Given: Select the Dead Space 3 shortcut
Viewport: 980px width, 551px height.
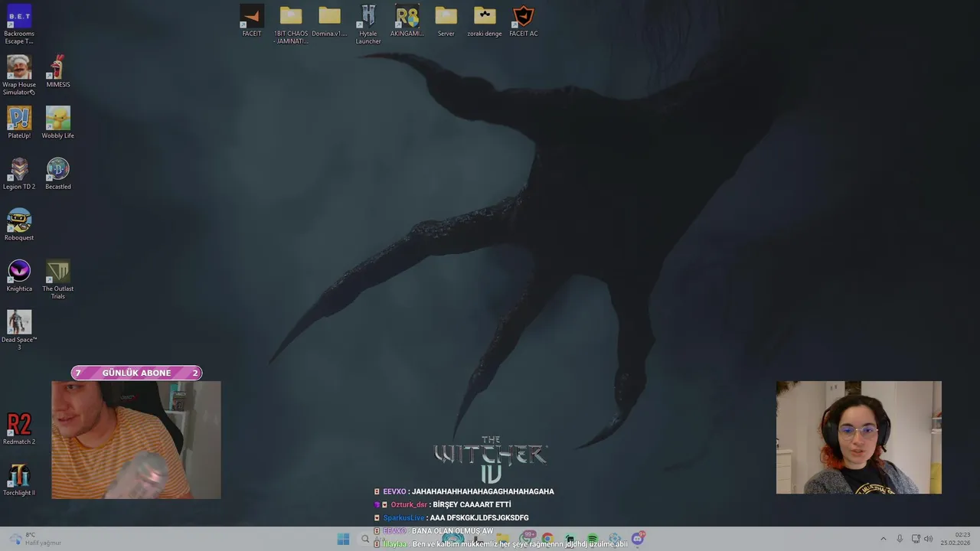Looking at the screenshot, I should click(19, 331).
